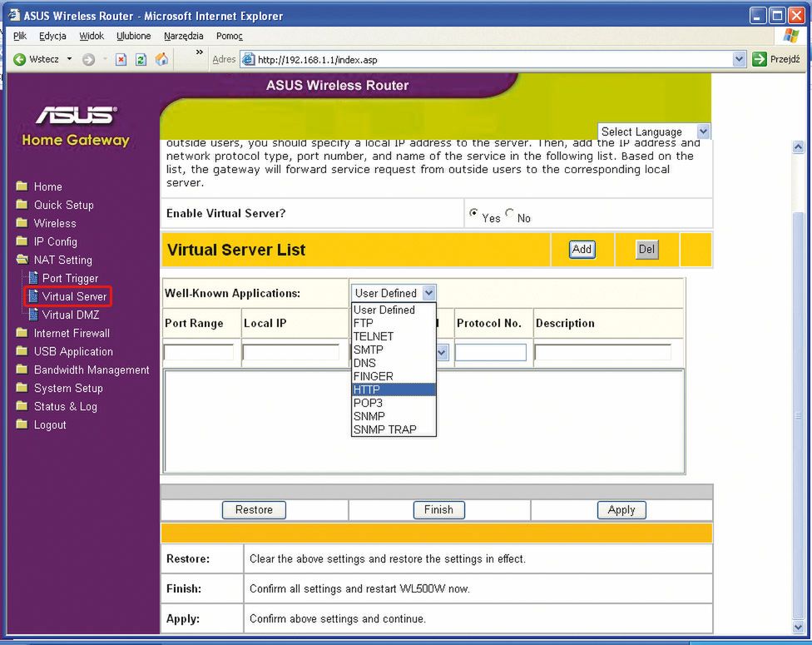The height and width of the screenshot is (645, 812).
Task: Choose User Defined in the applications list
Action: click(x=394, y=310)
